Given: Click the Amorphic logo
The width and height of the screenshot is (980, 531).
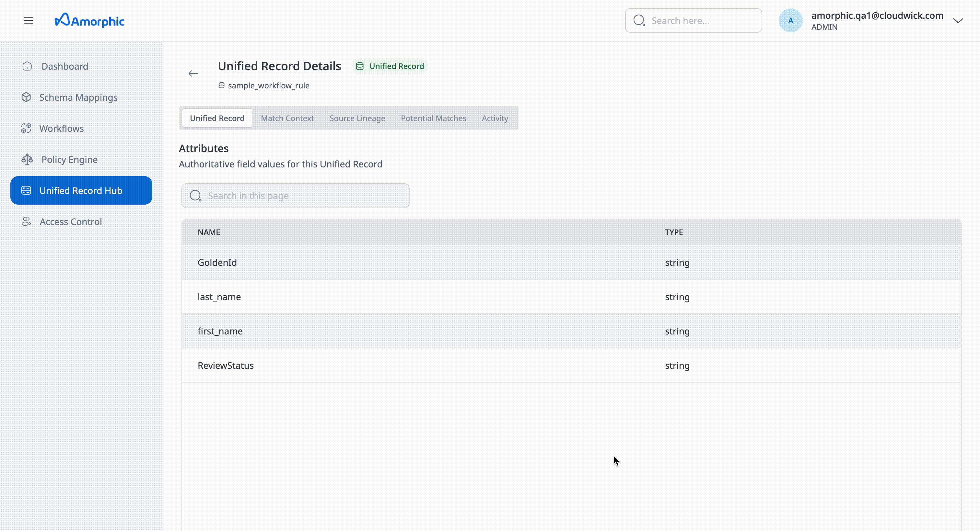Looking at the screenshot, I should click(x=90, y=20).
